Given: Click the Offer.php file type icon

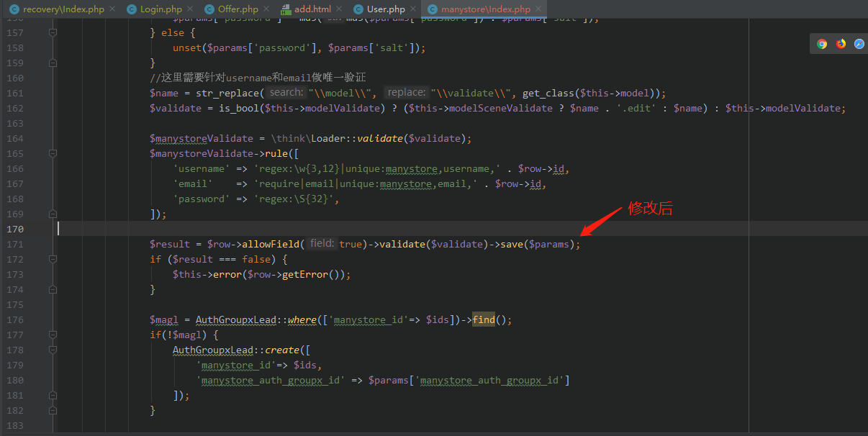Looking at the screenshot, I should click(209, 9).
